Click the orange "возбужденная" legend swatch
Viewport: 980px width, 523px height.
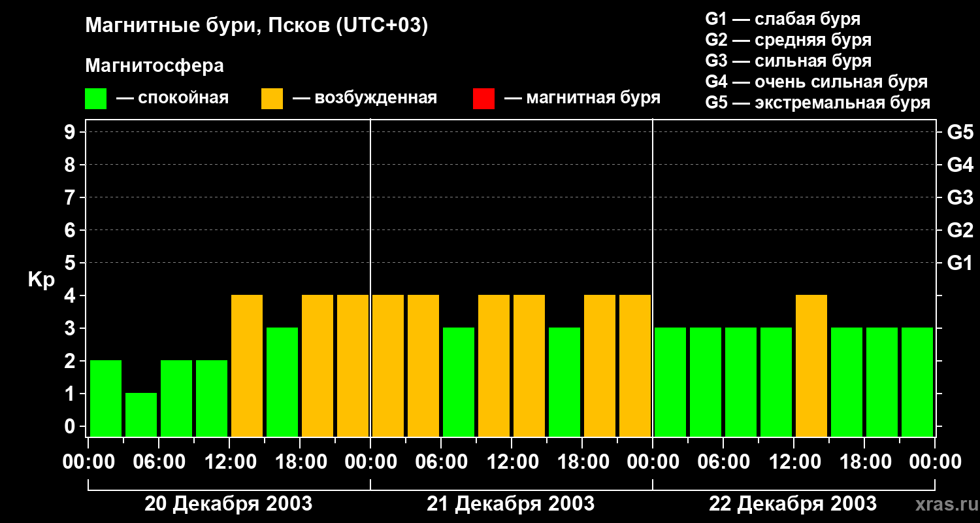(272, 99)
